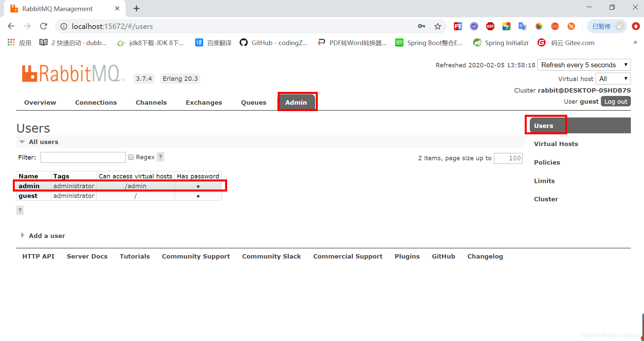Open a new browser tab
The image size is (644, 341).
point(136,8)
